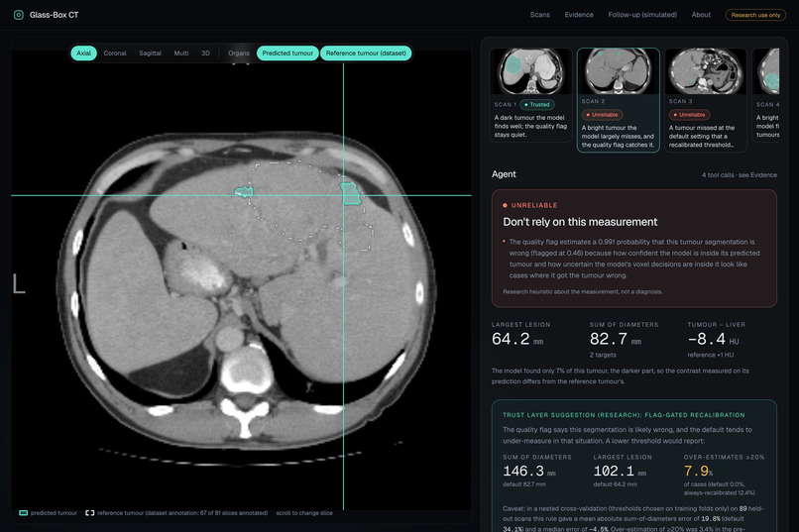
Task: Click the Unreliable badge on Scan 3
Action: click(x=689, y=115)
